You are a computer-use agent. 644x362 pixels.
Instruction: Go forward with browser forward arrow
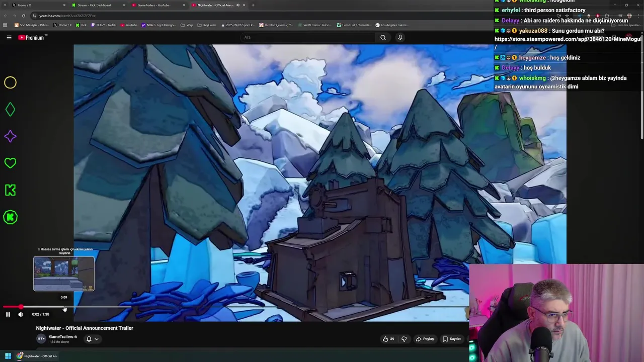click(14, 16)
